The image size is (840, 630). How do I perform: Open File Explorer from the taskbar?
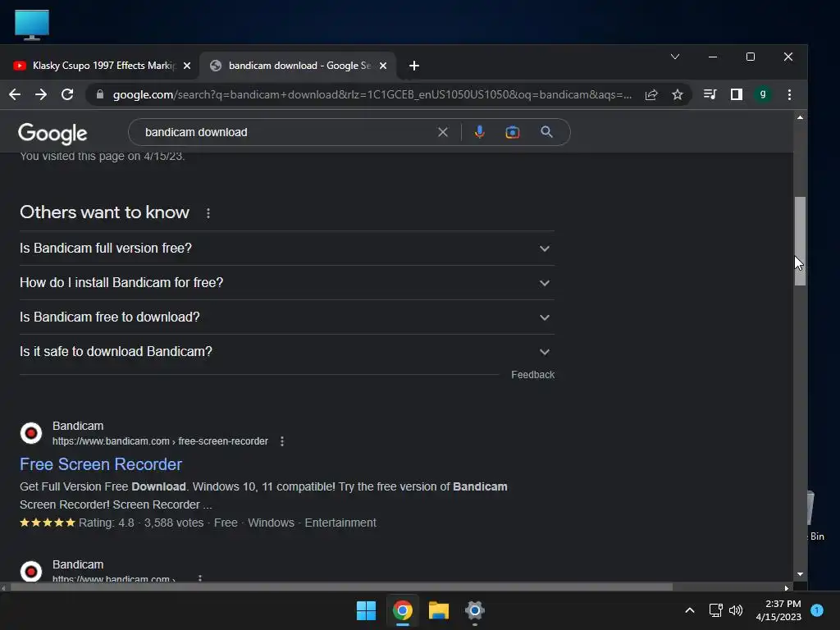[439, 610]
